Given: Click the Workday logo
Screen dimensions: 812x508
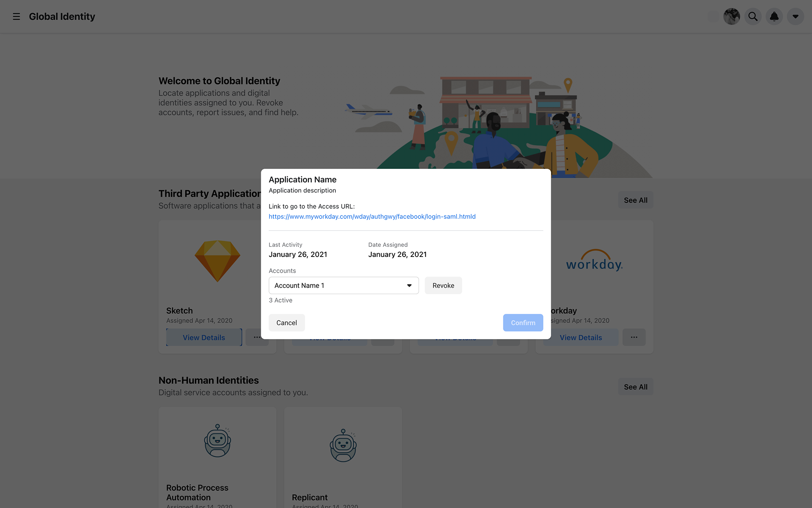Looking at the screenshot, I should [594, 260].
